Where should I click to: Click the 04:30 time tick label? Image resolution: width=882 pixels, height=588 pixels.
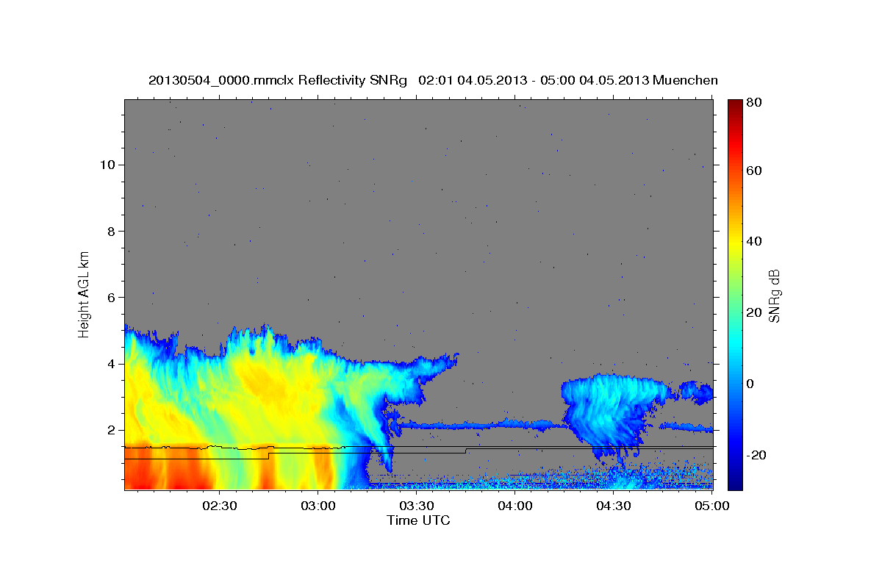613,506
